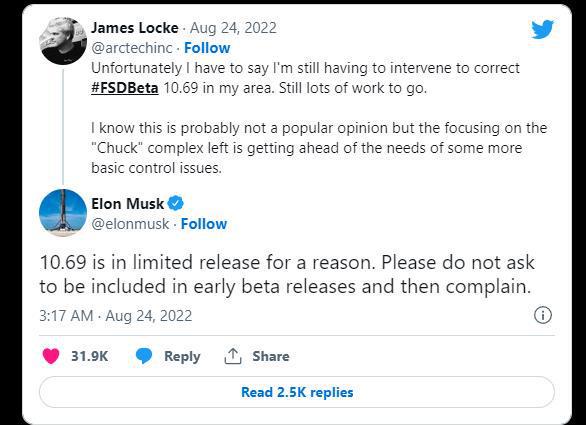Click the @elonmusk handle
The image size is (586, 425).
click(x=130, y=224)
